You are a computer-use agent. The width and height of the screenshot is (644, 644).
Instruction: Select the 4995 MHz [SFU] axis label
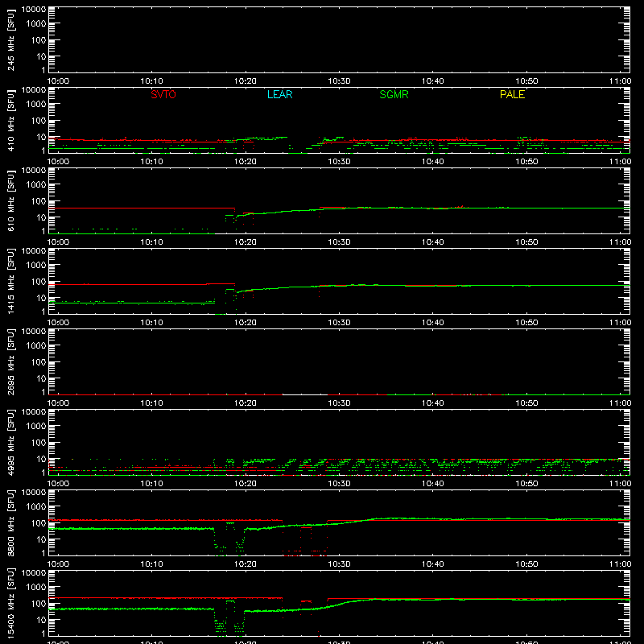[10, 442]
